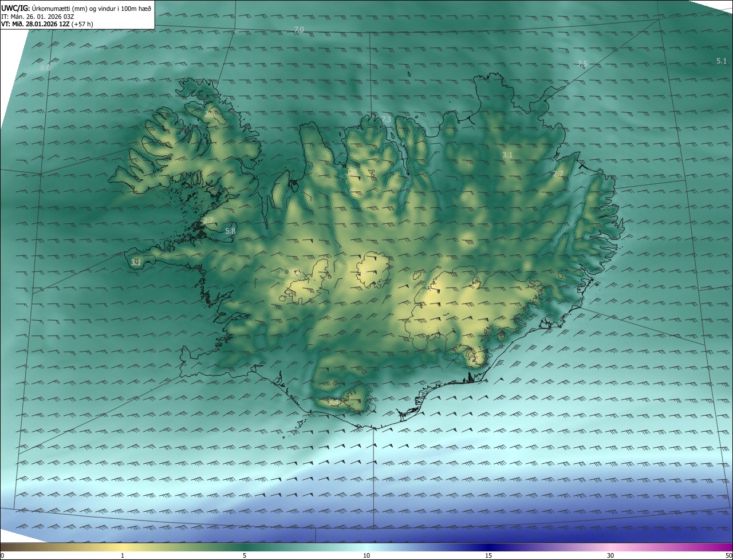Click the "UWC/IG: Úrkomumætti (mm)" title line
Image resolution: width=733 pixels, height=560 pixels.
click(76, 8)
